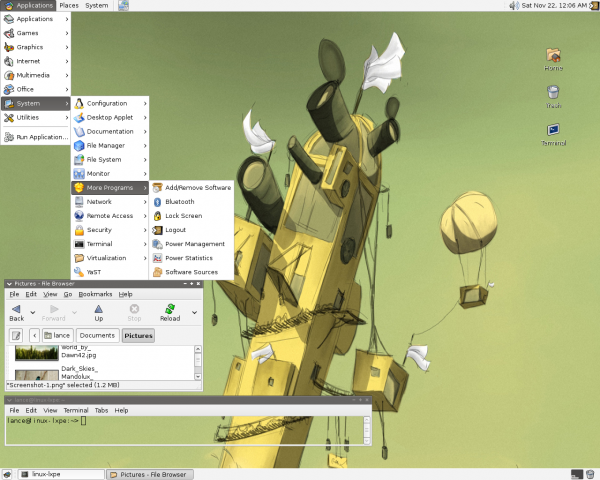Click the browser launcher icon in top panel
Viewport: 600px width, 480px height.
coord(123,5)
